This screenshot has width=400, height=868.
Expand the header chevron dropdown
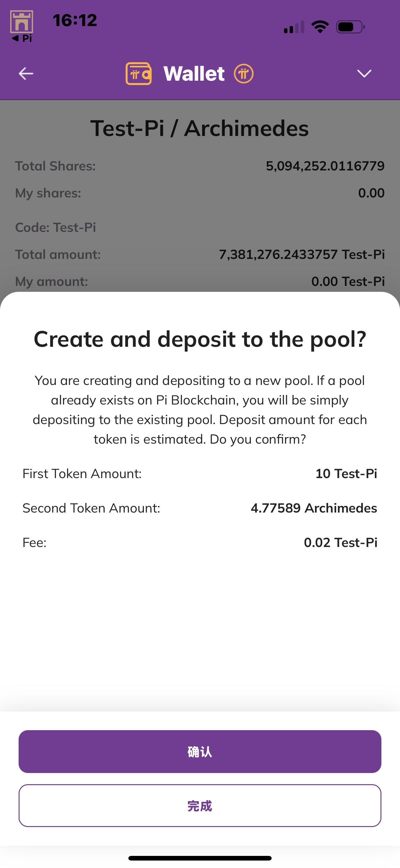pos(364,74)
